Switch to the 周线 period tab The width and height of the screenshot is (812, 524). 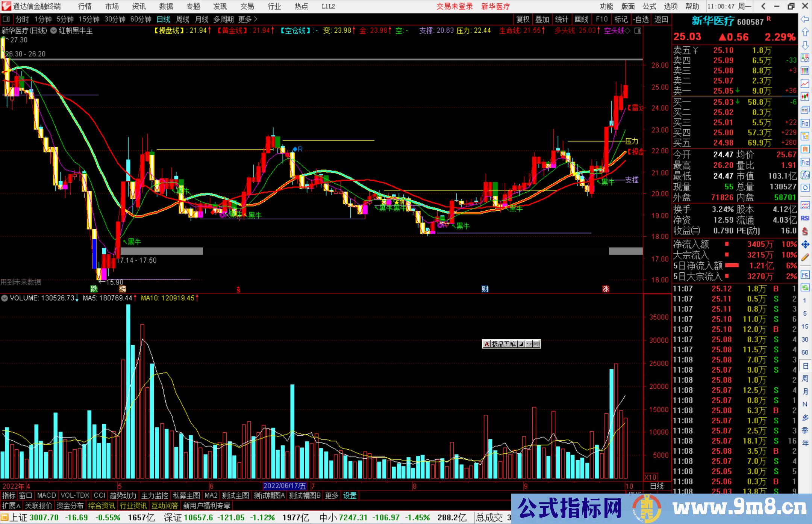pyautogui.click(x=183, y=19)
